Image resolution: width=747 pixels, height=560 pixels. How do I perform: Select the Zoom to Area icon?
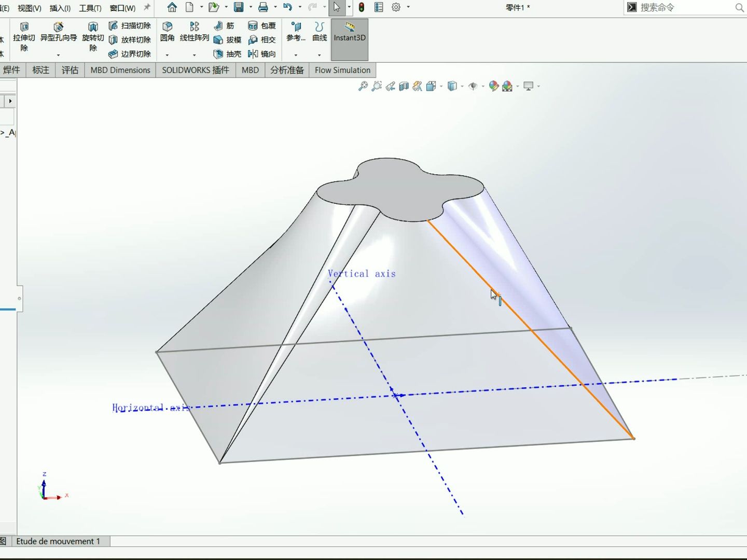click(x=377, y=86)
